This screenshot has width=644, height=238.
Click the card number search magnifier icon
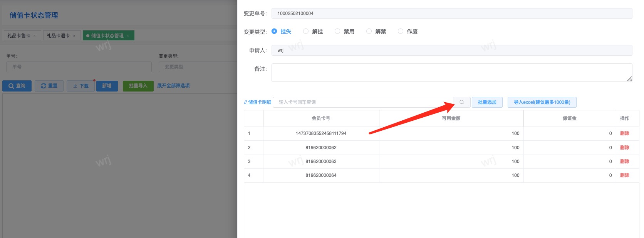click(x=461, y=102)
